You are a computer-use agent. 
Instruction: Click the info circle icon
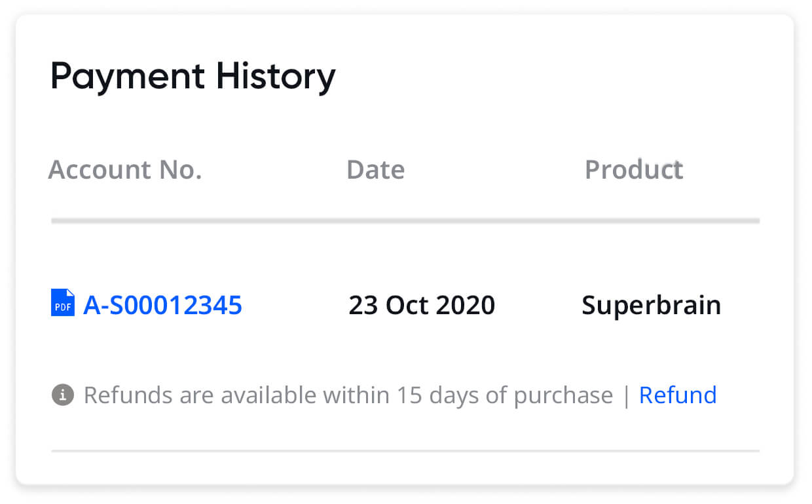pyautogui.click(x=62, y=395)
